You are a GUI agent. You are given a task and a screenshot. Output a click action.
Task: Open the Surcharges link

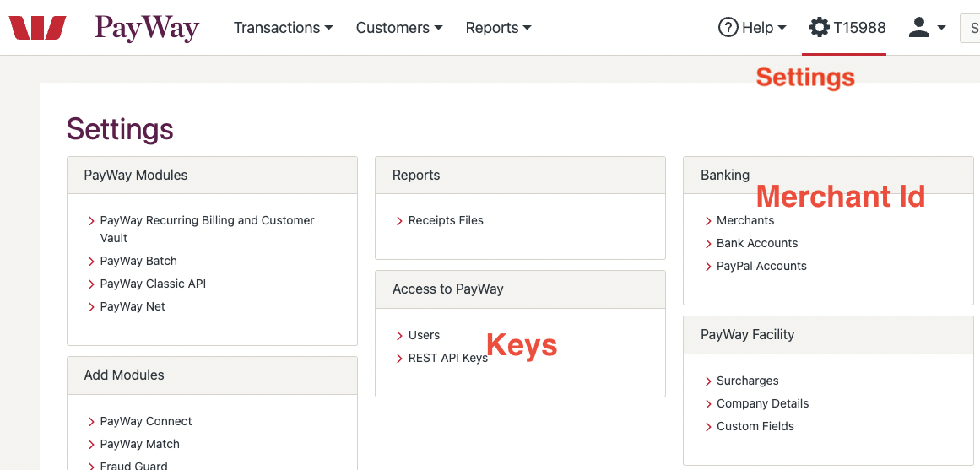point(748,381)
